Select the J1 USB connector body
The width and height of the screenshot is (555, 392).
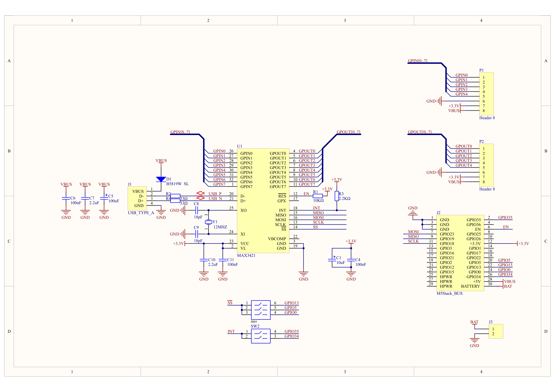click(137, 198)
